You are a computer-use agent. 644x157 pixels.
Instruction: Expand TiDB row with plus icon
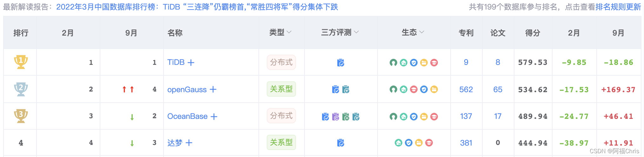[x=191, y=63]
